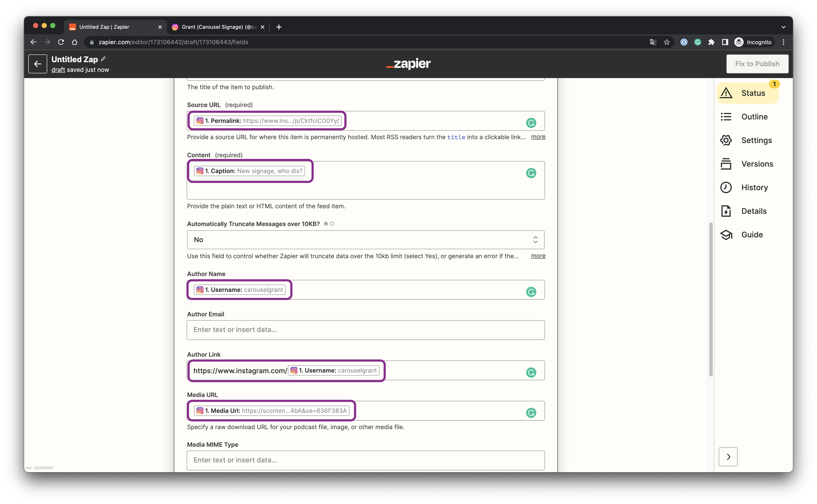This screenshot has height=504, width=817.
Task: Click inside the Author Email input field
Action: 365,330
